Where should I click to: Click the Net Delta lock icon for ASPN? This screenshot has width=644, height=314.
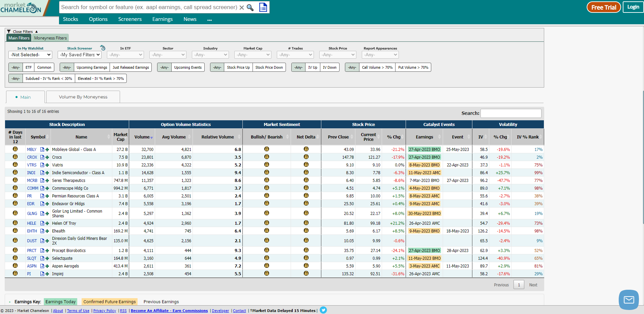pyautogui.click(x=306, y=265)
